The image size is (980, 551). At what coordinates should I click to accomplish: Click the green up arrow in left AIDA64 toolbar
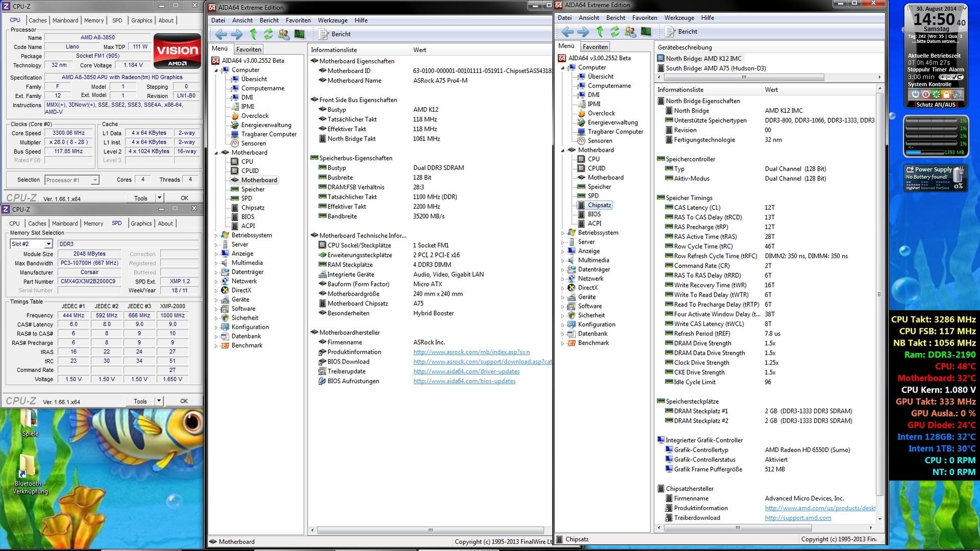[253, 34]
